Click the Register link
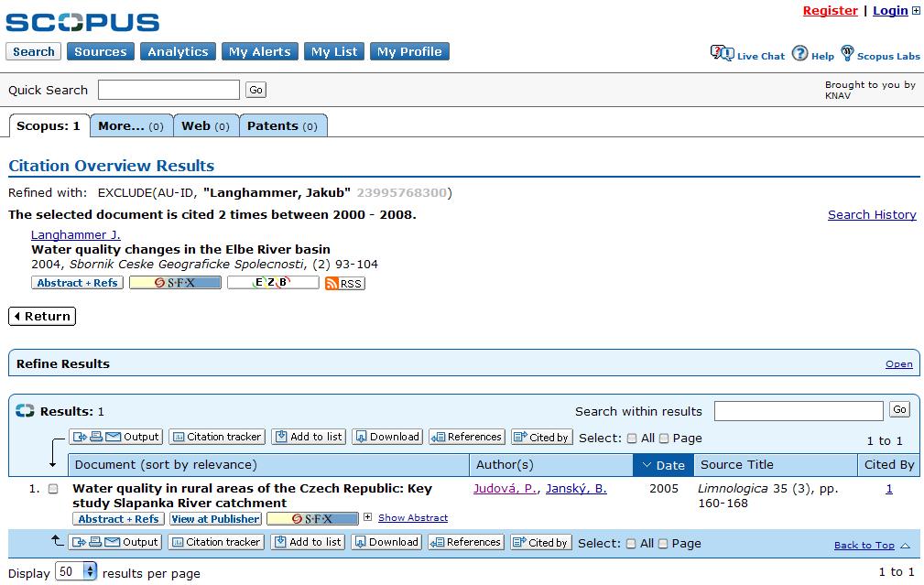This screenshot has width=924, height=585. pyautogui.click(x=831, y=11)
